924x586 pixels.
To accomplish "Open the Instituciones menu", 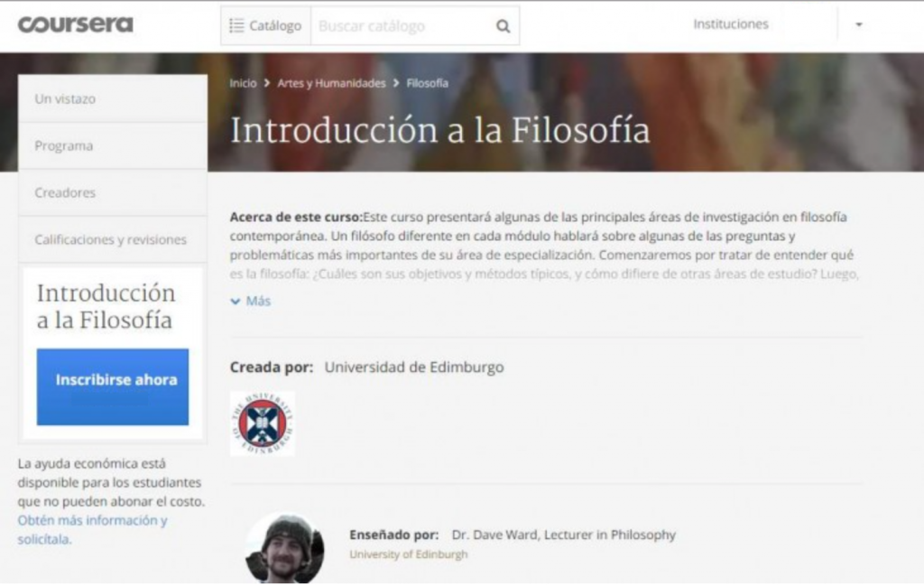I will point(730,24).
